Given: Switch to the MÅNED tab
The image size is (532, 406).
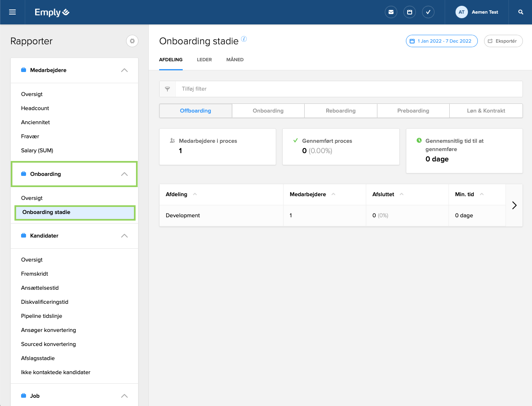Looking at the screenshot, I should [235, 60].
